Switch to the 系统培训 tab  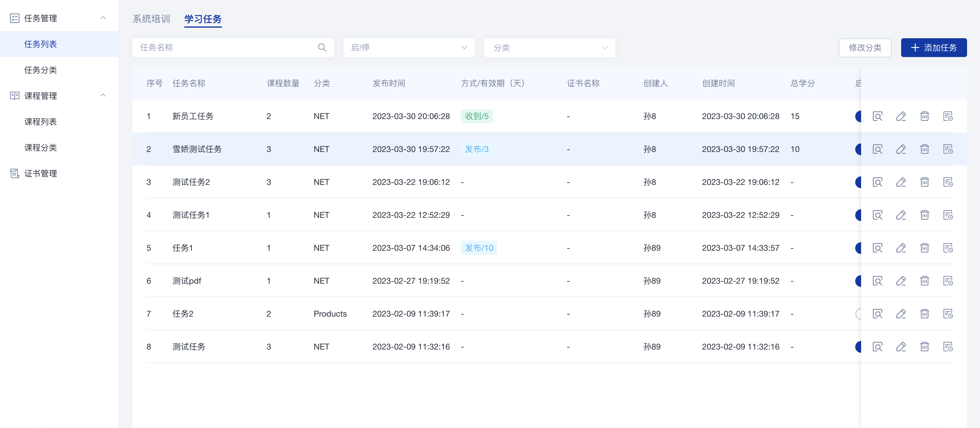click(x=151, y=19)
